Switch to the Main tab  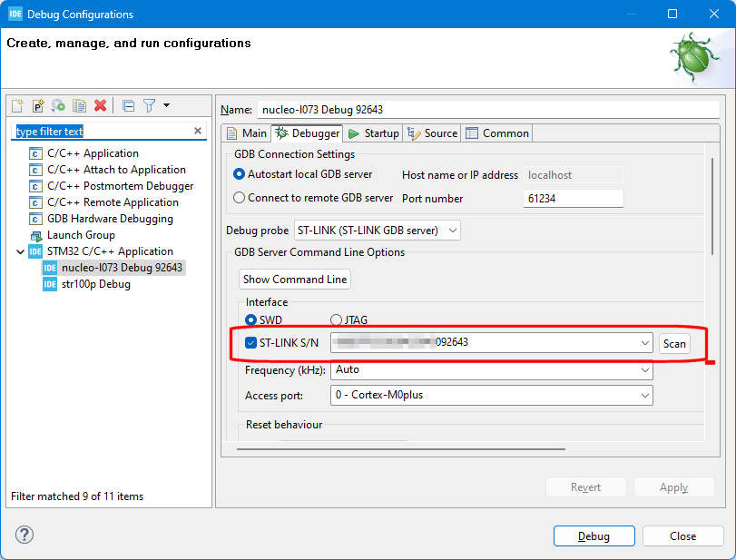(247, 133)
